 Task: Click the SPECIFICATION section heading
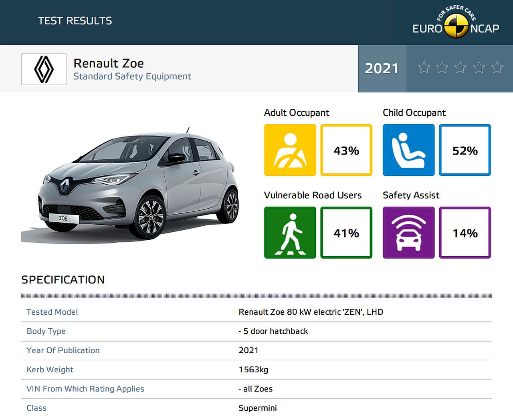tap(63, 279)
